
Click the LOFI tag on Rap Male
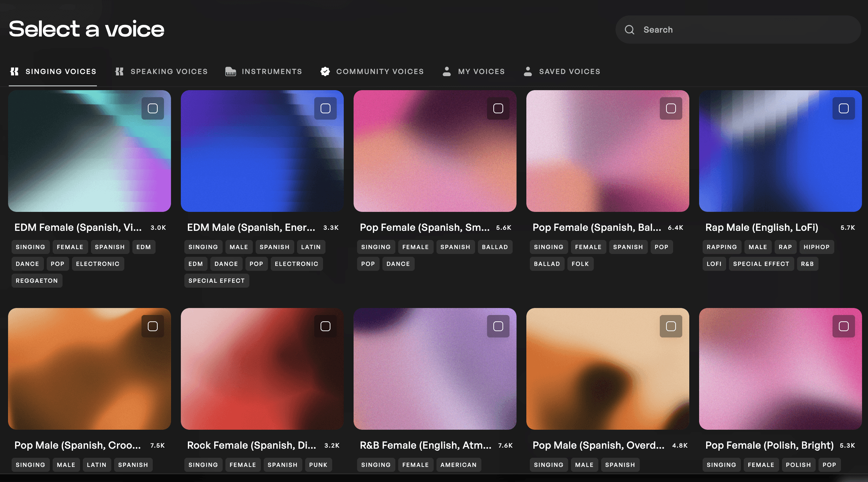(x=714, y=264)
